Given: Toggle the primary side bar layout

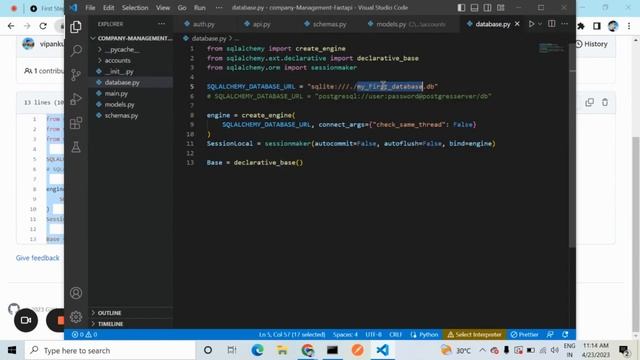Looking at the screenshot, I should (461, 7).
